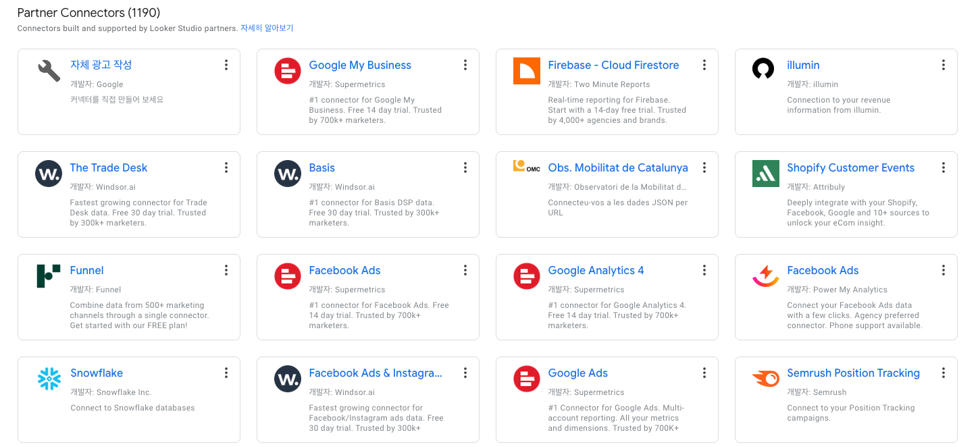Click the Shopify Customer Events green logo
Image resolution: width=980 pixels, height=447 pixels.
click(766, 174)
